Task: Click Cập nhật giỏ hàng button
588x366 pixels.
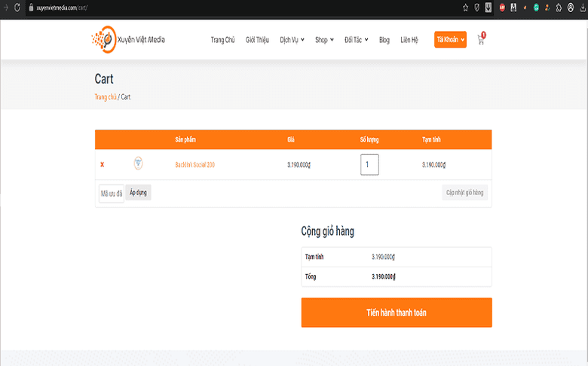Action: point(464,193)
